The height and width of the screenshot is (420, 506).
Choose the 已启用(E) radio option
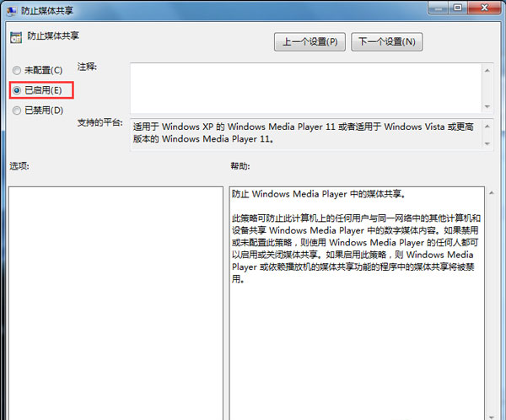[x=17, y=89]
